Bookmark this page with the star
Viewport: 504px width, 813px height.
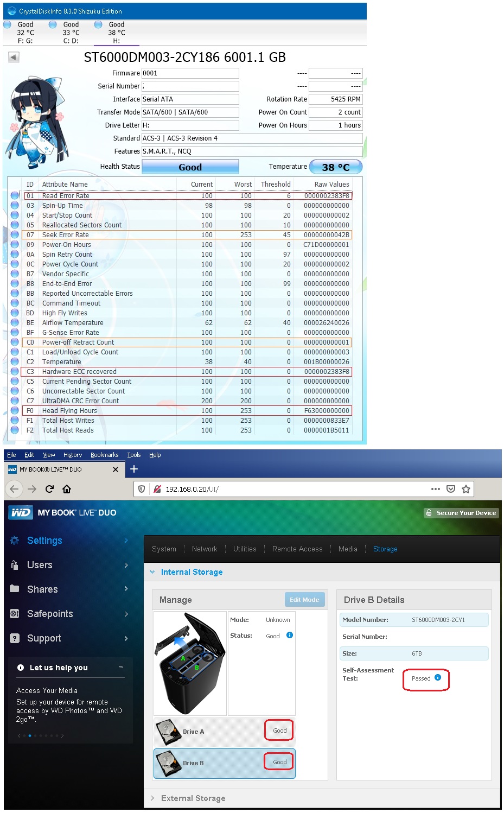(x=466, y=489)
